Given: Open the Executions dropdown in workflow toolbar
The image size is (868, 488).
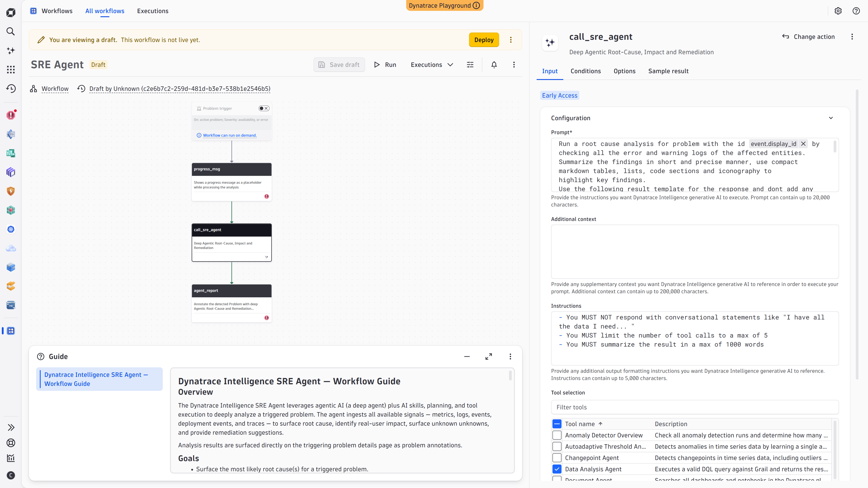Looking at the screenshot, I should click(x=432, y=65).
